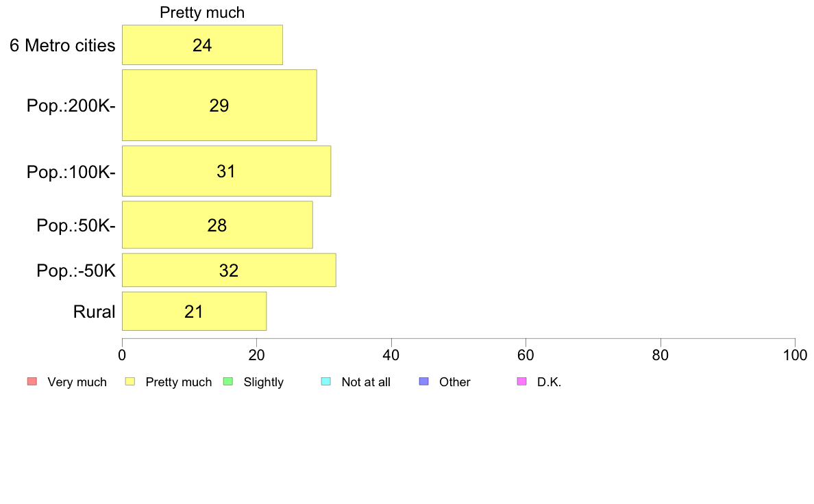Click the green Slightly legend swatch

click(228, 381)
